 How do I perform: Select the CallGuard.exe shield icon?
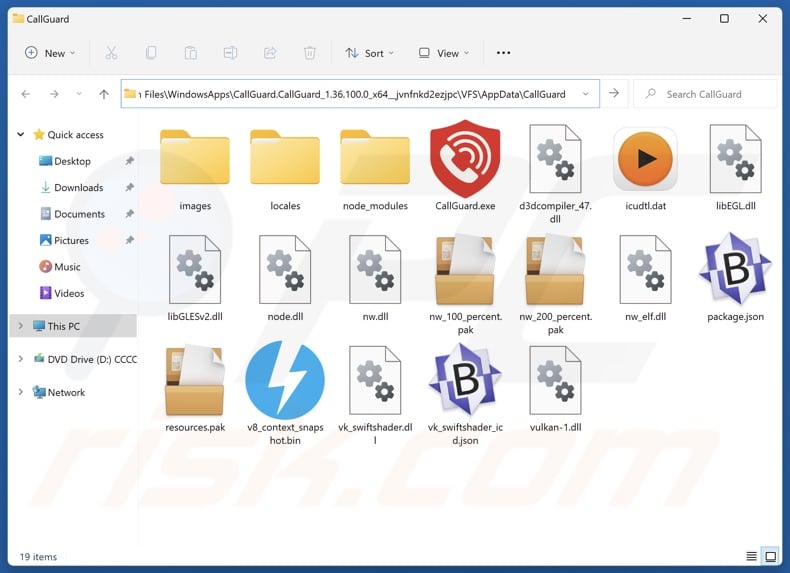click(465, 158)
